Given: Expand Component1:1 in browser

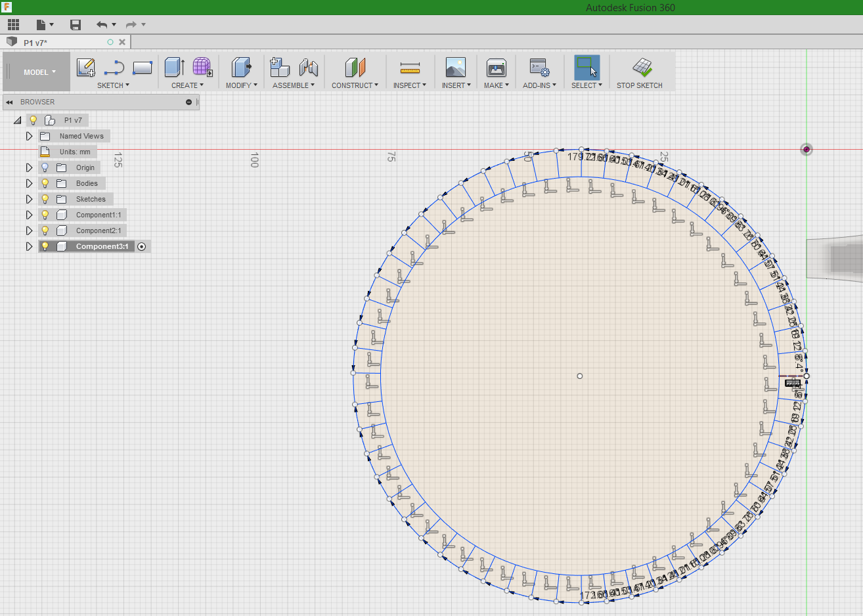Looking at the screenshot, I should coord(29,215).
